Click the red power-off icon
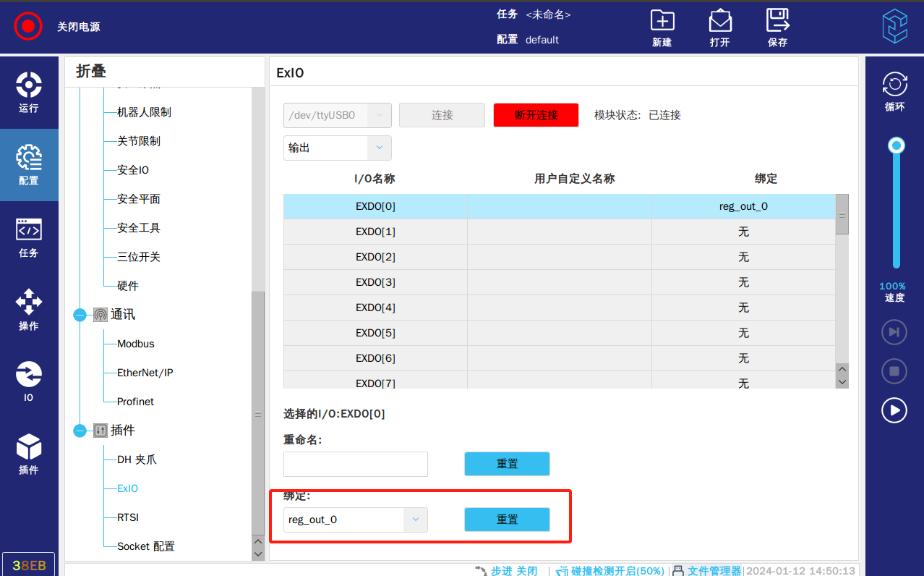The image size is (924, 576). coord(28,27)
